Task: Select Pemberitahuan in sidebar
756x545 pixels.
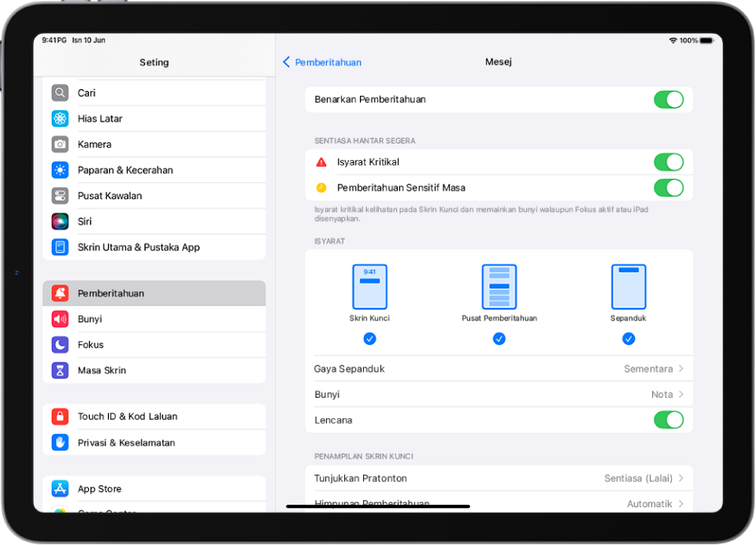Action: 154,293
